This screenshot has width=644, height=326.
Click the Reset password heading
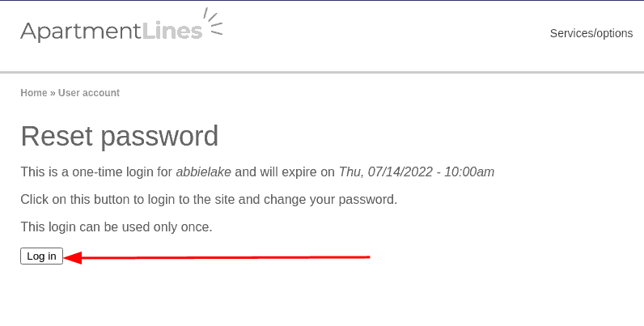click(x=120, y=136)
